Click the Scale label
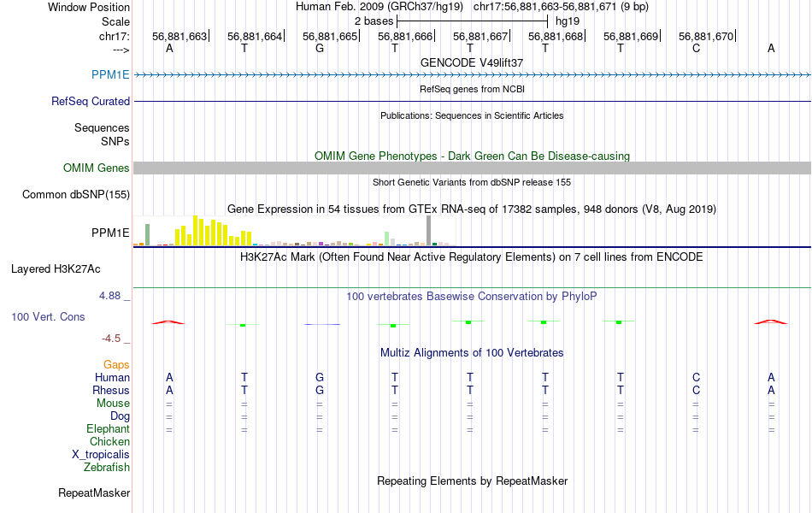This screenshot has height=513, width=812. (x=116, y=21)
